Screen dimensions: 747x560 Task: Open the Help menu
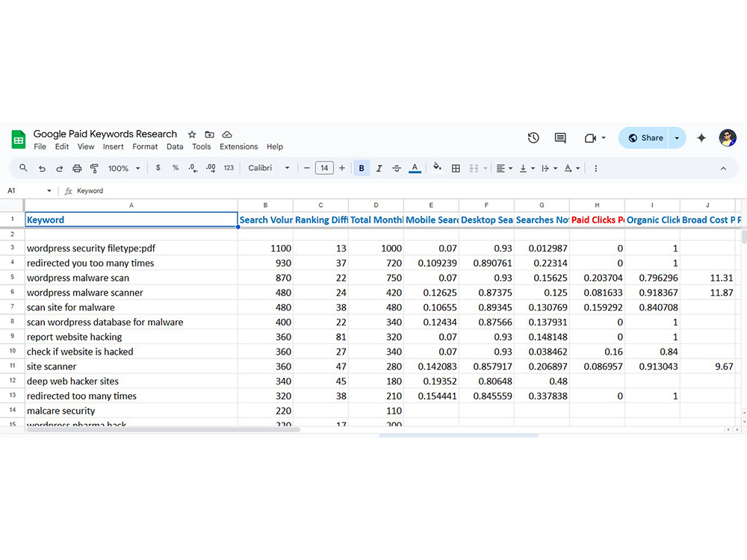[x=275, y=146]
